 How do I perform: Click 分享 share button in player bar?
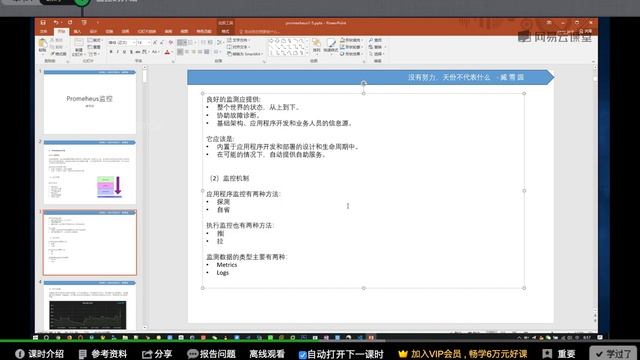[157, 354]
